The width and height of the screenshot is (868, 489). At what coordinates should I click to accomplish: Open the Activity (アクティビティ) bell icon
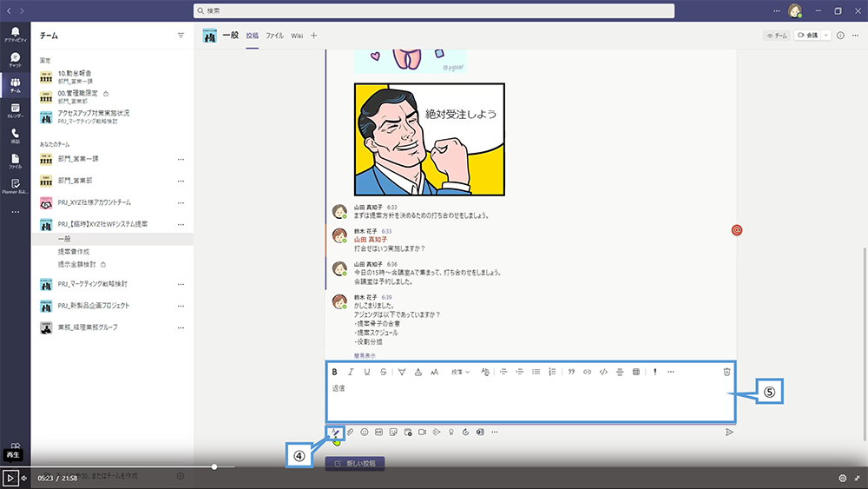click(x=15, y=35)
